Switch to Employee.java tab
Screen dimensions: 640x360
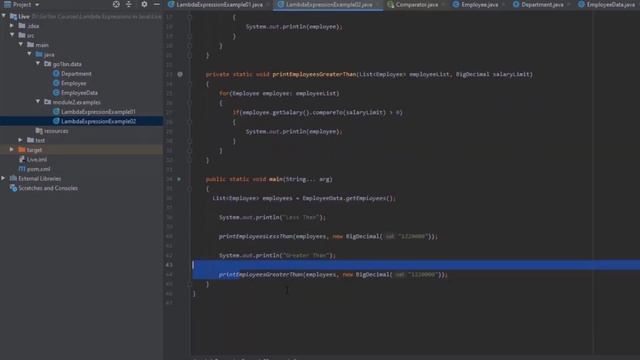[x=479, y=4]
